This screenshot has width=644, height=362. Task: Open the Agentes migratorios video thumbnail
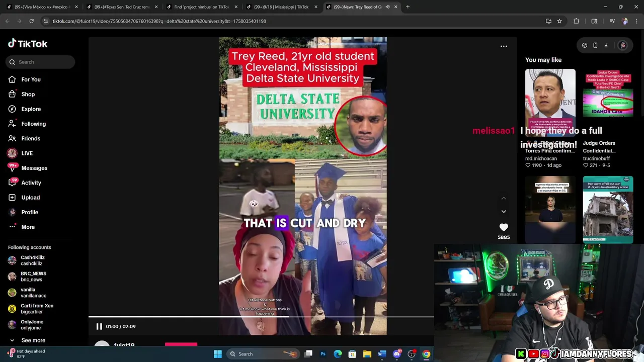point(550,209)
